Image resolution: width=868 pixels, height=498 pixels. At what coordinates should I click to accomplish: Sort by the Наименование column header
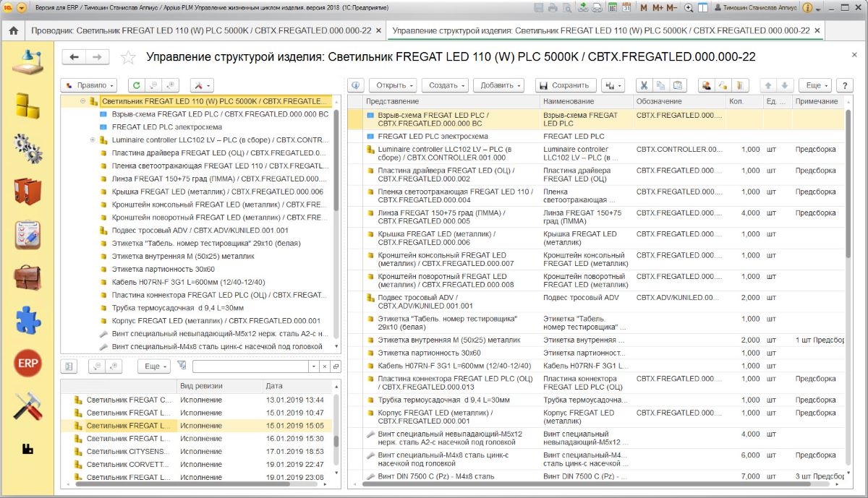pos(586,102)
